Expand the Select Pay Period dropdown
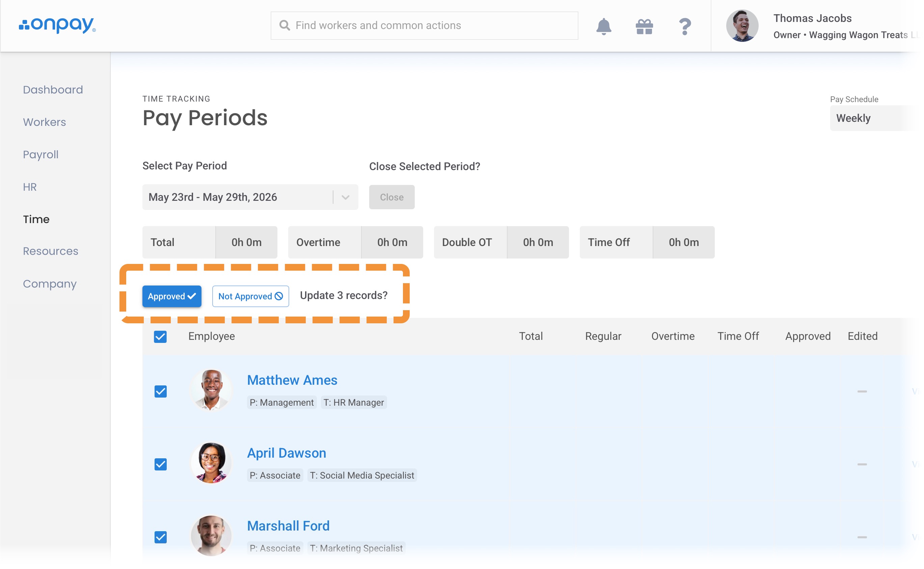Viewport: 924px width, 569px height. point(250,197)
